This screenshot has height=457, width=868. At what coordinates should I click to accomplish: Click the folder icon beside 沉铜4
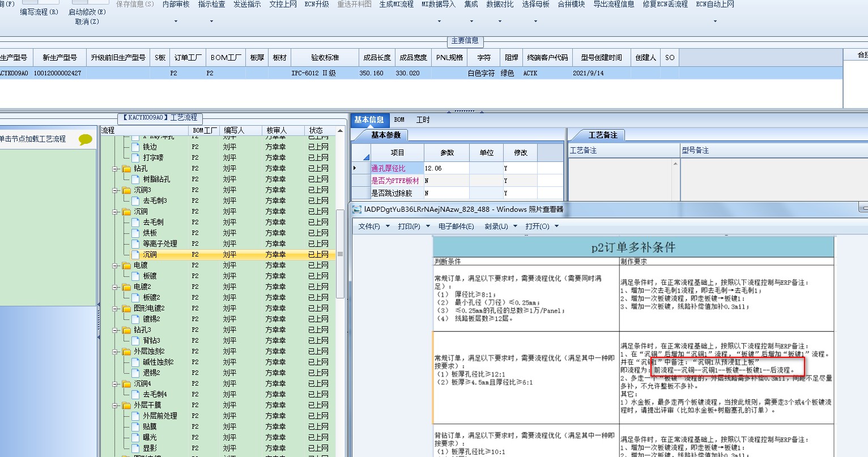[x=126, y=384]
